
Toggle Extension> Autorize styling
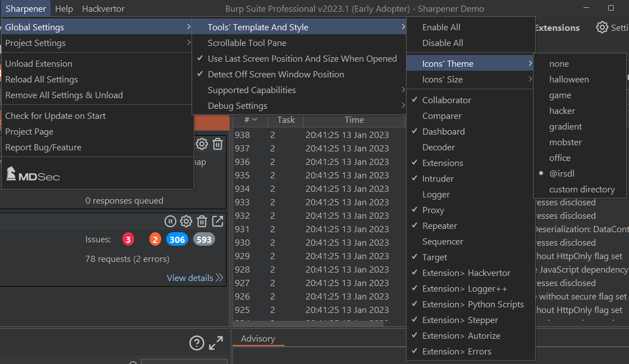click(471, 335)
